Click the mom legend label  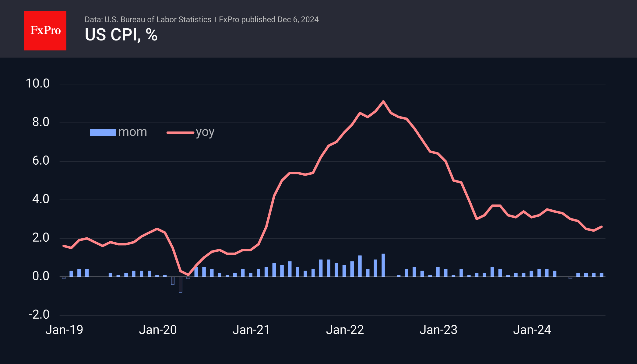(x=132, y=132)
